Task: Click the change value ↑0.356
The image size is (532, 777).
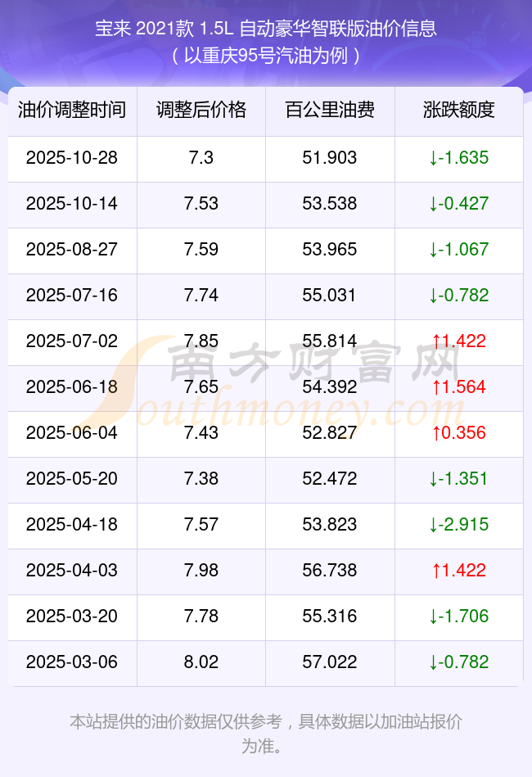Action: pyautogui.click(x=458, y=433)
